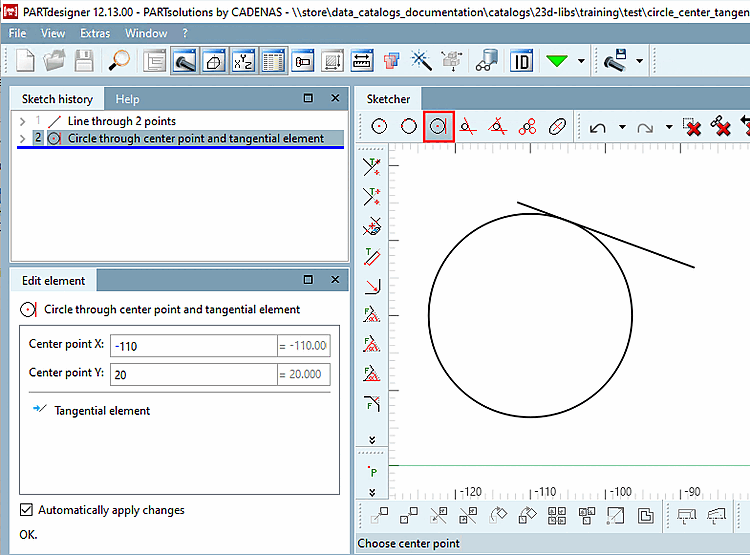
Task: Click the trim tool at top of vertical toolbar
Action: 372,167
